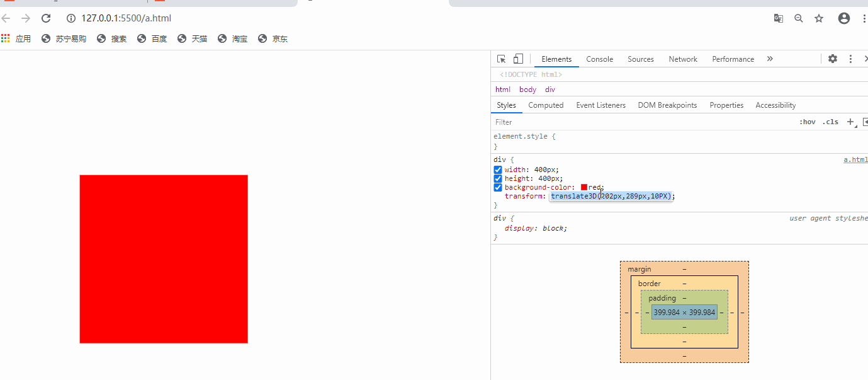Open the site information icon beside the URL

71,18
